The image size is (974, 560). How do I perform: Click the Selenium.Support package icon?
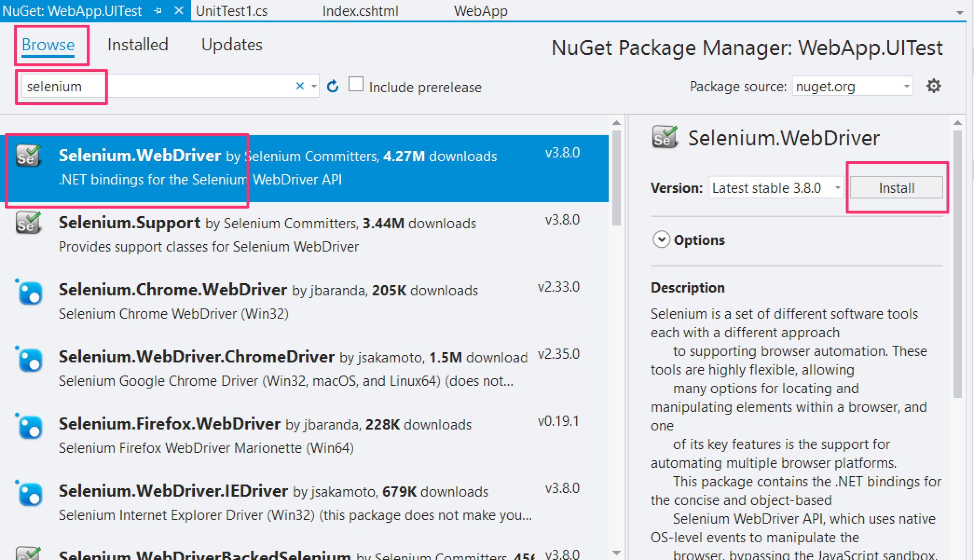tap(28, 223)
